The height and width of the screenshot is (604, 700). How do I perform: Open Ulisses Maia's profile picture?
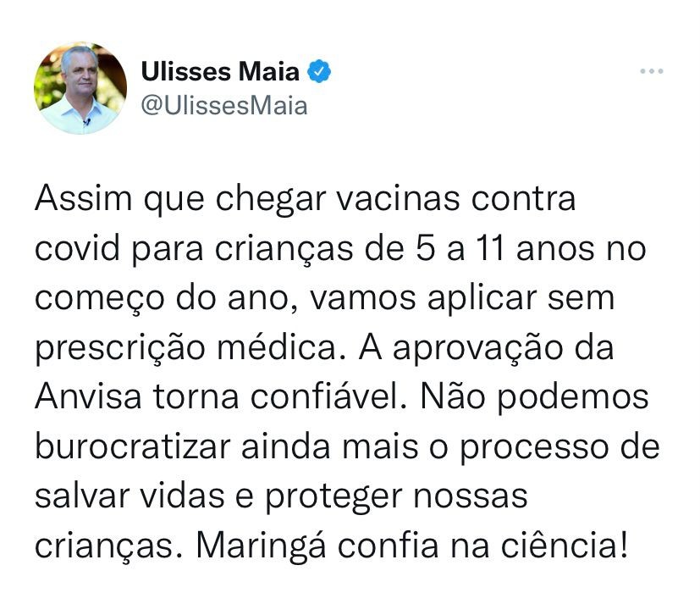[80, 88]
